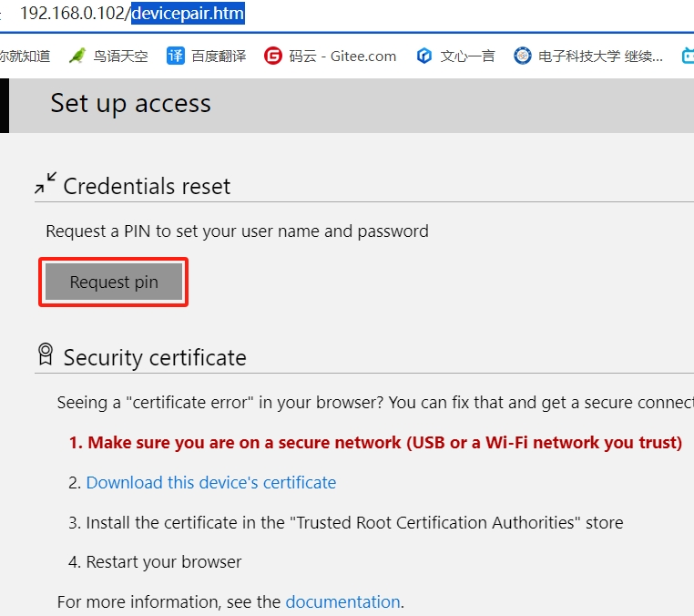Click the highlighted devicepair.htm in the address bar

click(188, 14)
